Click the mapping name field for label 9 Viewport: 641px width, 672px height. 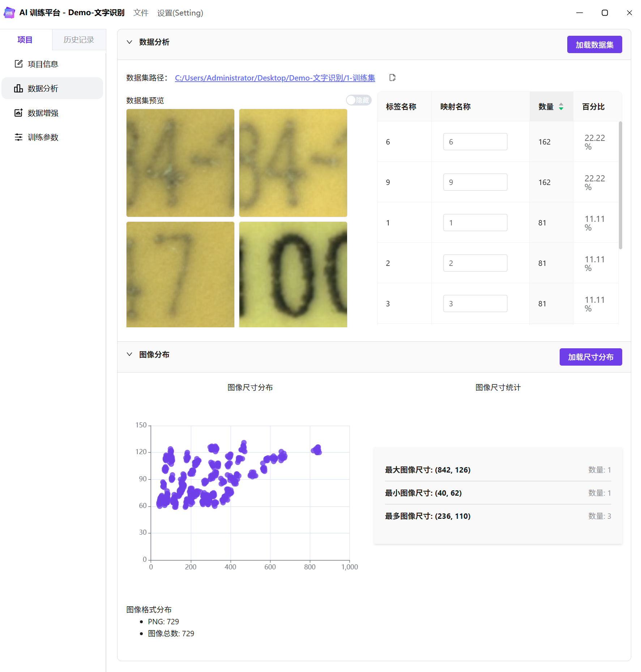(x=475, y=182)
